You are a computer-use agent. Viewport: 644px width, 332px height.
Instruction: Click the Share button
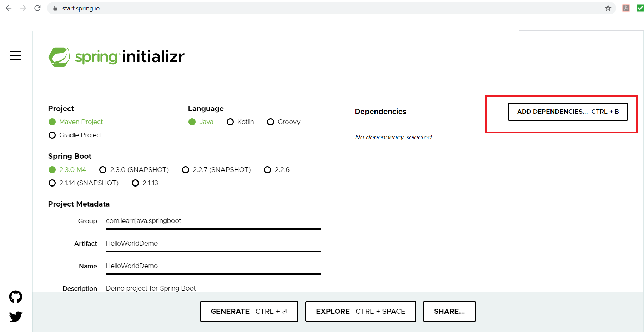(x=449, y=311)
